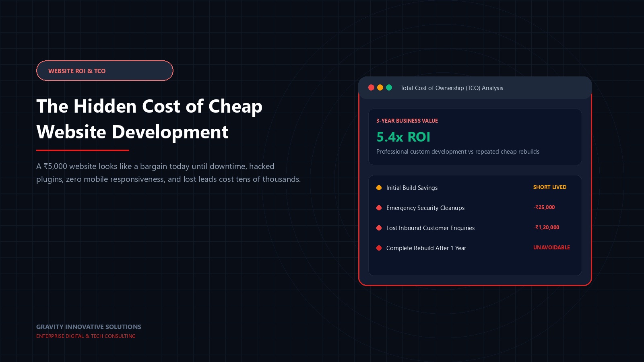Viewport: 644px width, 362px height.
Task: Click the 'Emergency Security Cleanups' row label
Action: (425, 208)
